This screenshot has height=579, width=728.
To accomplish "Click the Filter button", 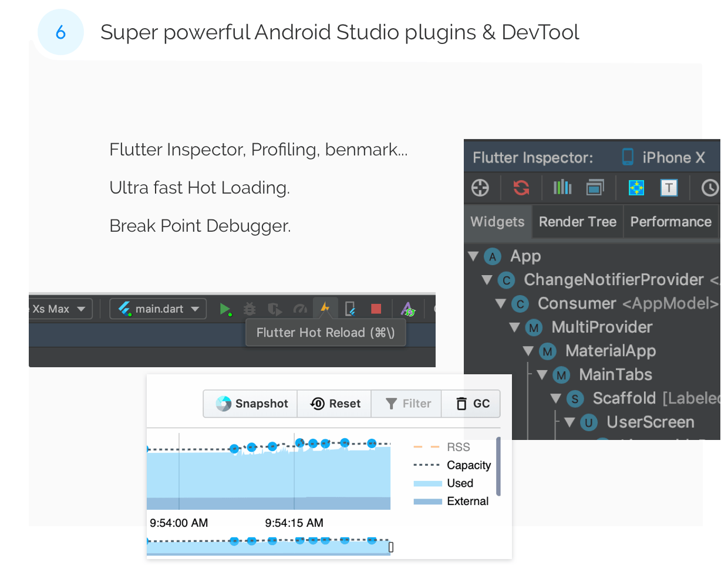I will (407, 404).
